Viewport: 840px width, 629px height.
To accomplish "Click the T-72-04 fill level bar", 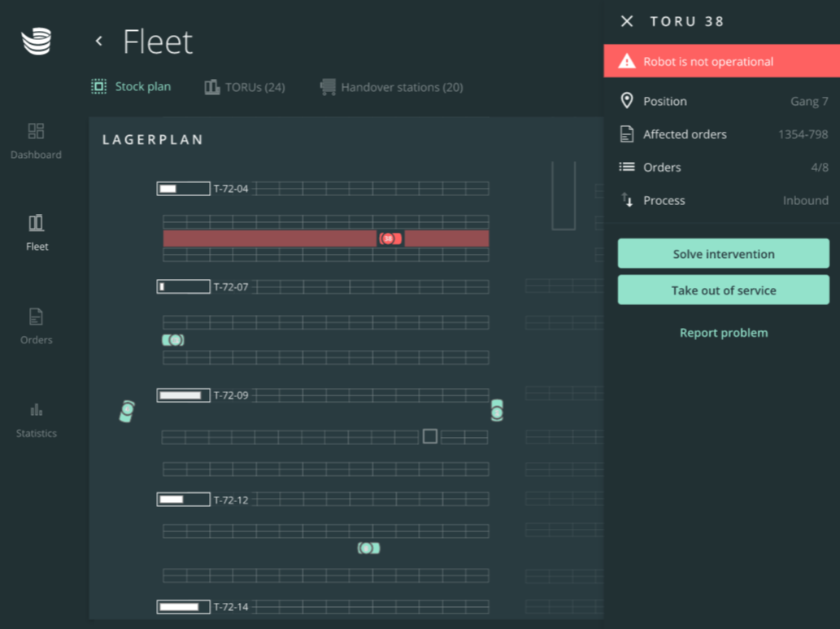I will click(x=183, y=189).
